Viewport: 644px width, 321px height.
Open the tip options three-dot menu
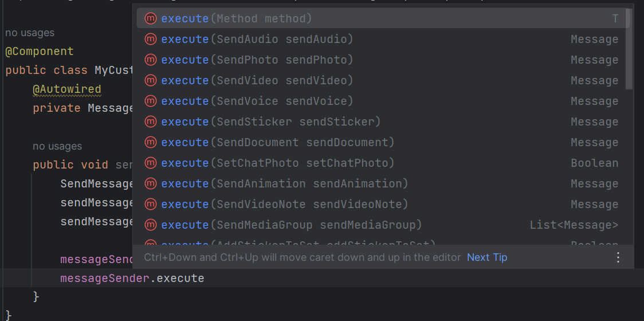pyautogui.click(x=618, y=258)
